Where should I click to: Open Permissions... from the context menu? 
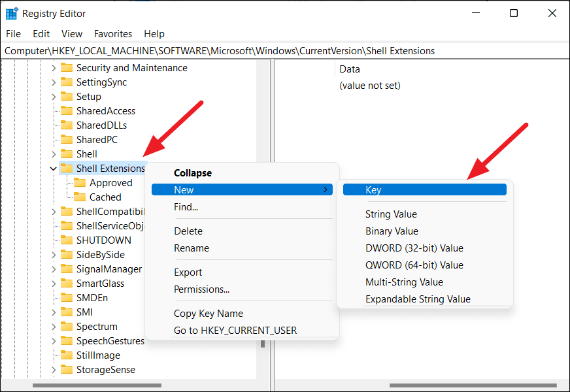(x=242, y=289)
